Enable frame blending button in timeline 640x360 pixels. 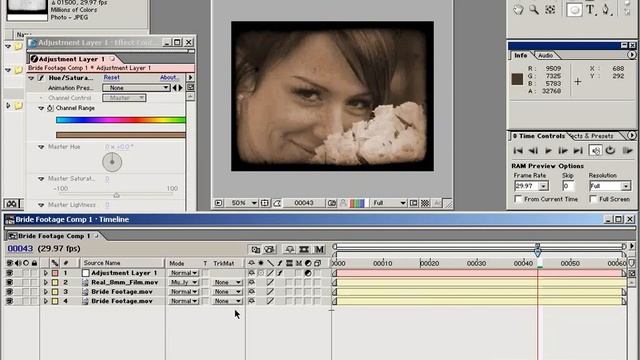click(304, 249)
